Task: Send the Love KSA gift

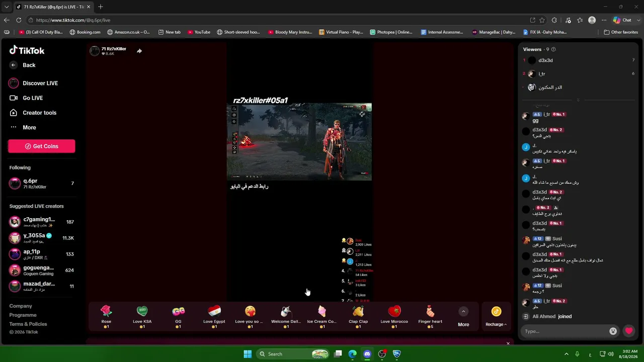Action: (x=142, y=317)
